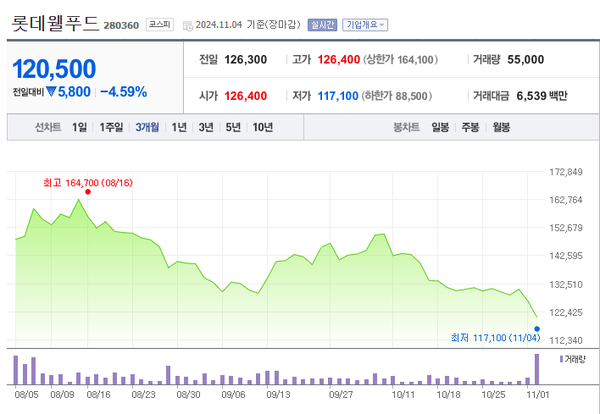Image resolution: width=600 pixels, height=414 pixels.
Task: Click the 시가 value 126,400
Action: point(246,96)
